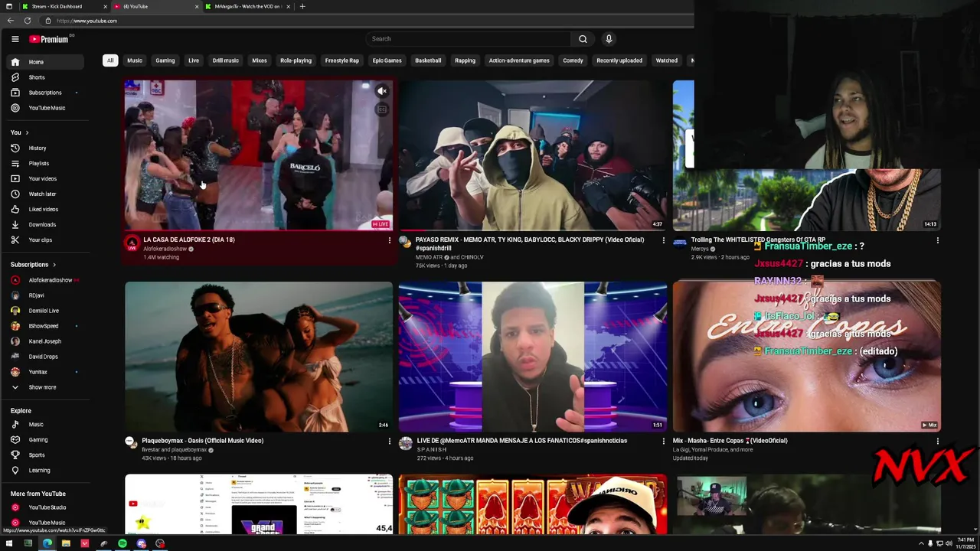Open a new browser tab with plus

(x=302, y=6)
